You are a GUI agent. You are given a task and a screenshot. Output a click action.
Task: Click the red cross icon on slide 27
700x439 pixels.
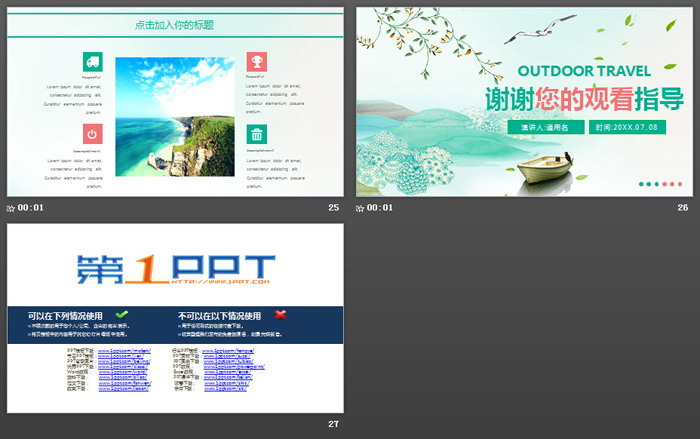pos(280,314)
